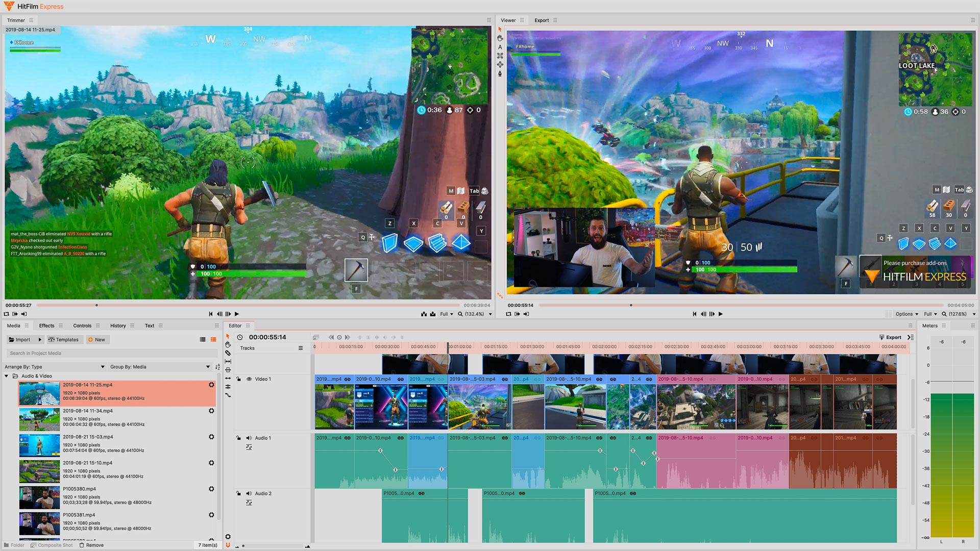Viewport: 980px width, 551px height.
Task: Expand the Audio & Video folder in media panel
Action: pyautogui.click(x=7, y=375)
